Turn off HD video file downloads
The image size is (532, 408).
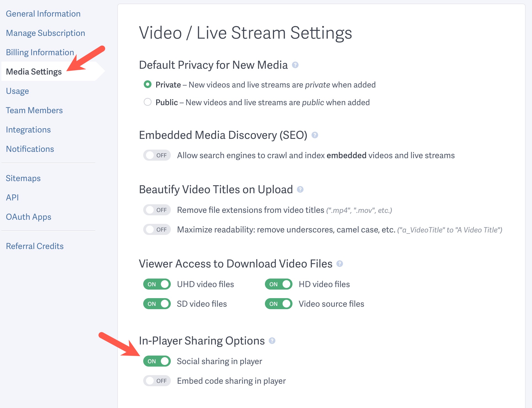279,284
